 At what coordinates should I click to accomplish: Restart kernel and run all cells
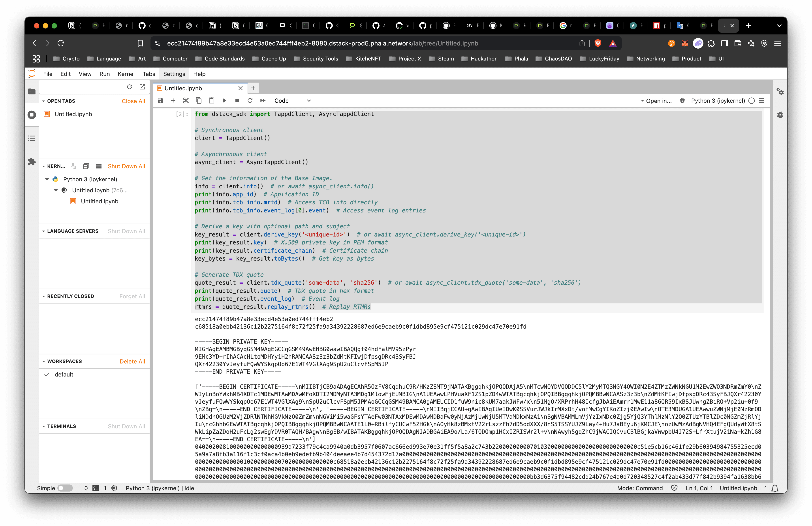click(263, 100)
